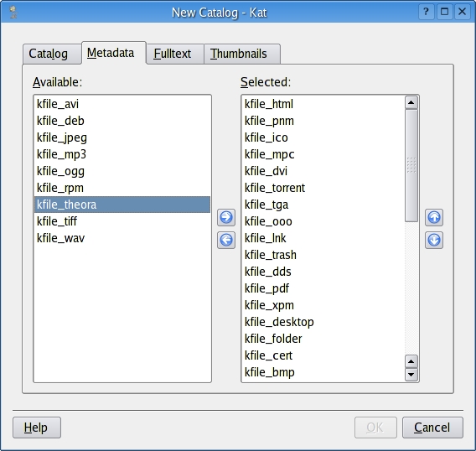Screen dimensions: 476x451
Task: Click scrollbar up arrow at top of Selected list
Action: [411, 102]
